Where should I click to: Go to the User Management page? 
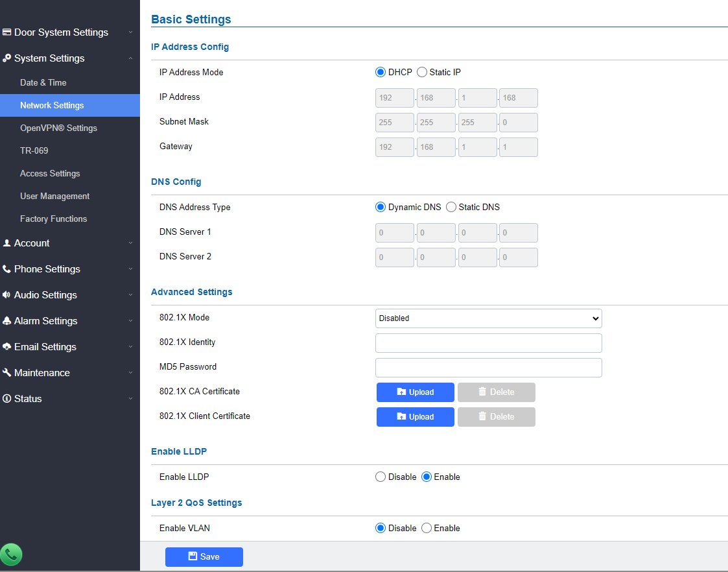[55, 197]
